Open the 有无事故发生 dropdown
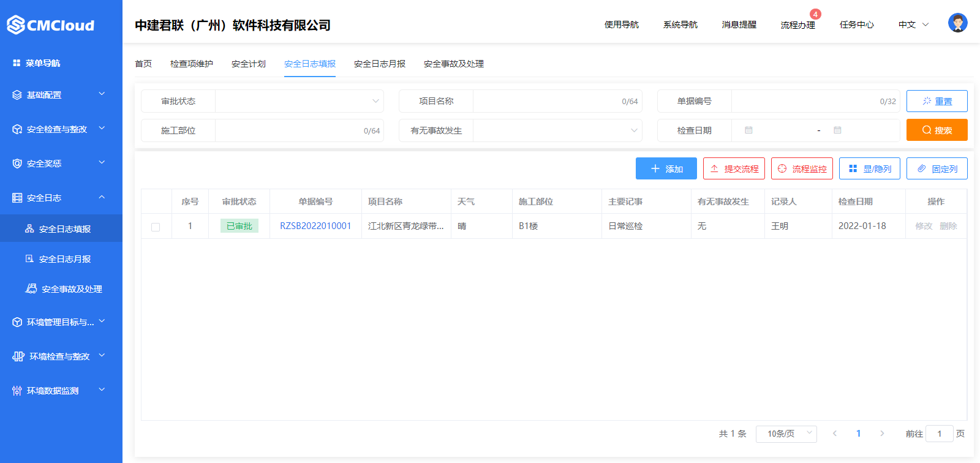Image resolution: width=980 pixels, height=463 pixels. [x=557, y=130]
